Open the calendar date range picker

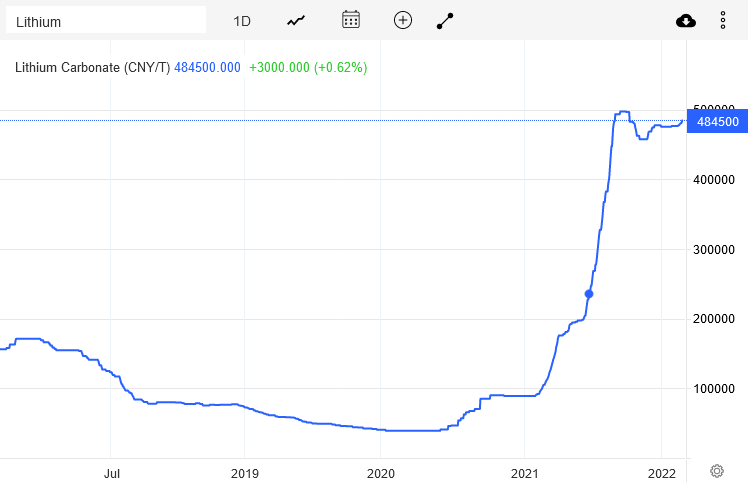(x=350, y=20)
